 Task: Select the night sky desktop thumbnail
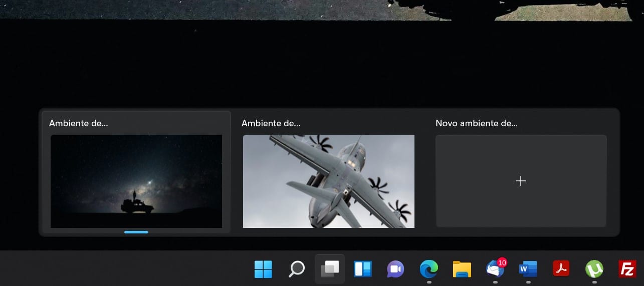tap(136, 181)
